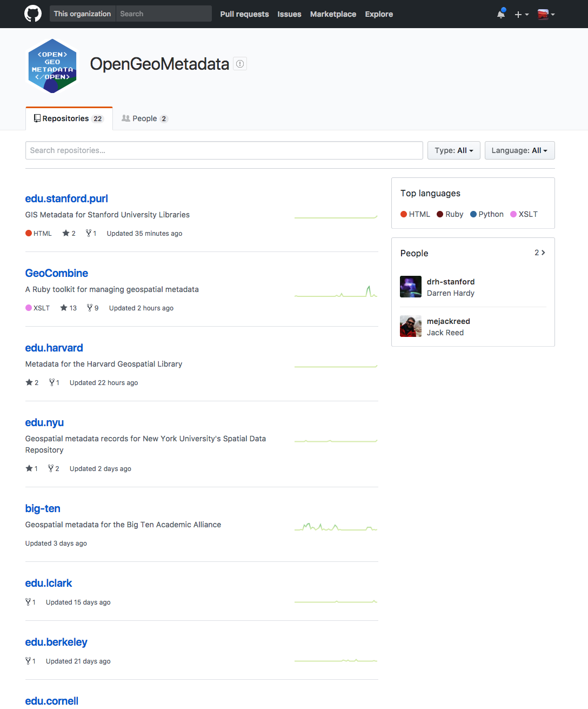588x709 pixels.
Task: Filter by HTML in Top languages
Action: [x=415, y=214]
